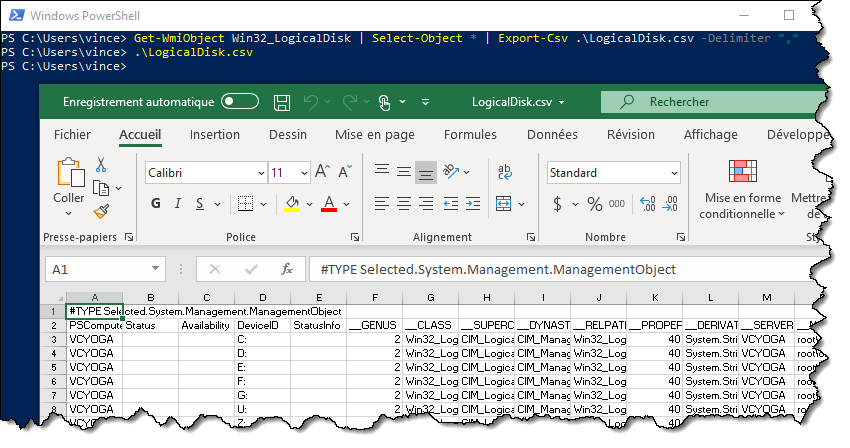Open Customize Quick Access Toolbar dropdown
Screen dimensions: 850x448
[x=426, y=102]
